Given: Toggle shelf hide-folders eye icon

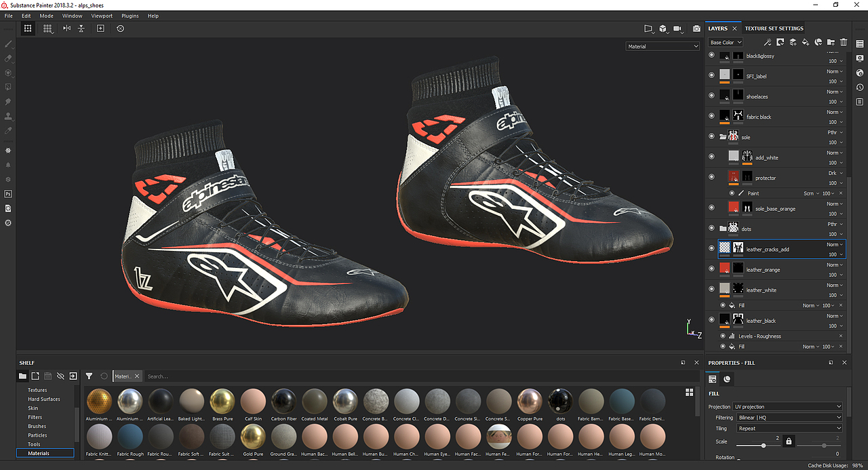Looking at the screenshot, I should [60, 376].
